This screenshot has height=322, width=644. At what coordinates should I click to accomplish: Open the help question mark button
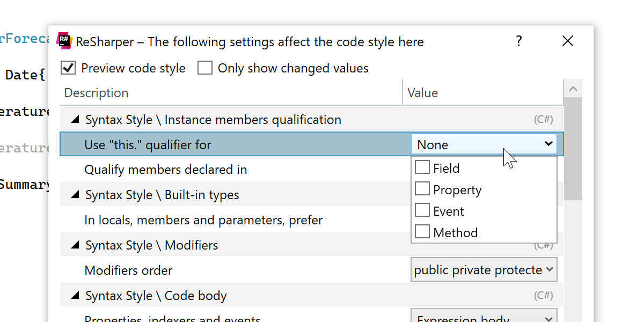518,41
